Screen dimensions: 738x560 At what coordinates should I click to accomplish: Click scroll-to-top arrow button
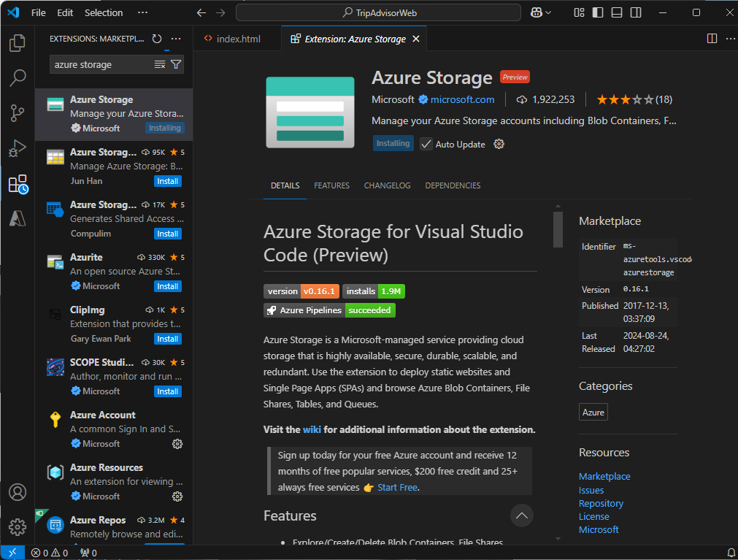tap(521, 515)
